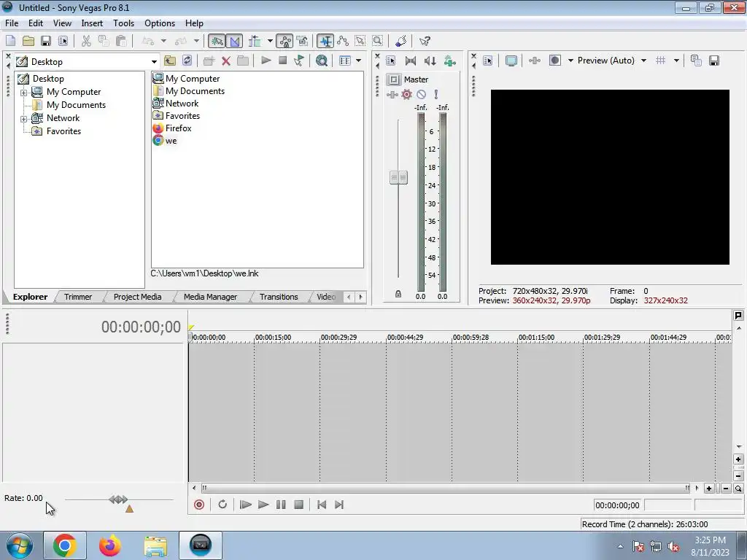Click the Master volume fader handle
The height and width of the screenshot is (560, 747).
click(399, 178)
